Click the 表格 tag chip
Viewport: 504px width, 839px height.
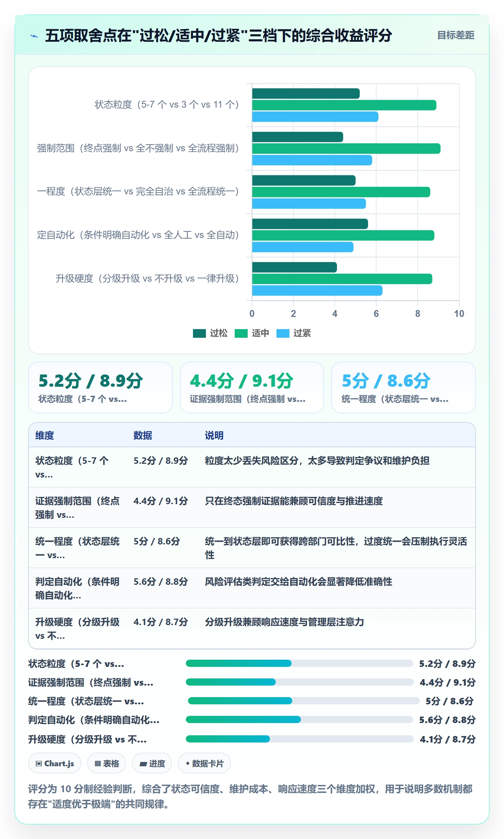[107, 763]
